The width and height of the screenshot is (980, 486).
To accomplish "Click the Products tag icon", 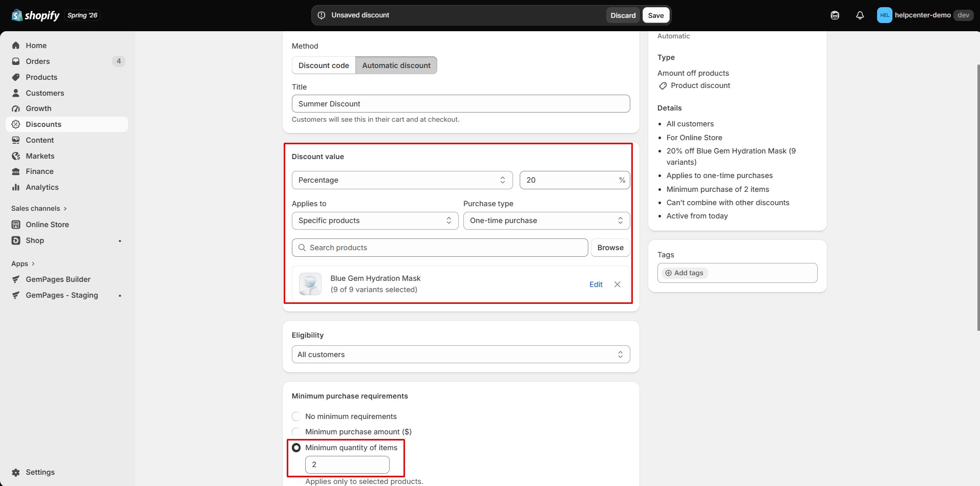I will 16,77.
